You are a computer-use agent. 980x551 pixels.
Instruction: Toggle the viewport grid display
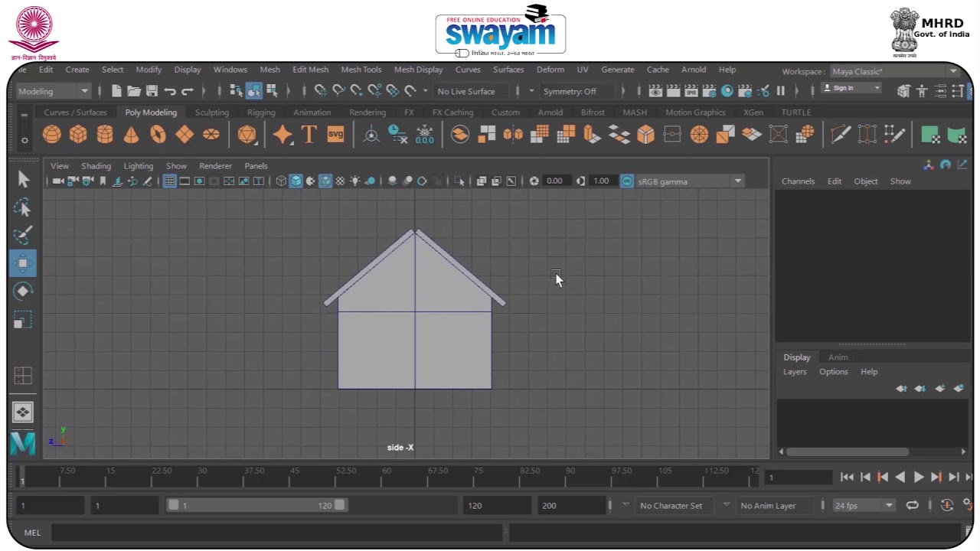tap(170, 181)
